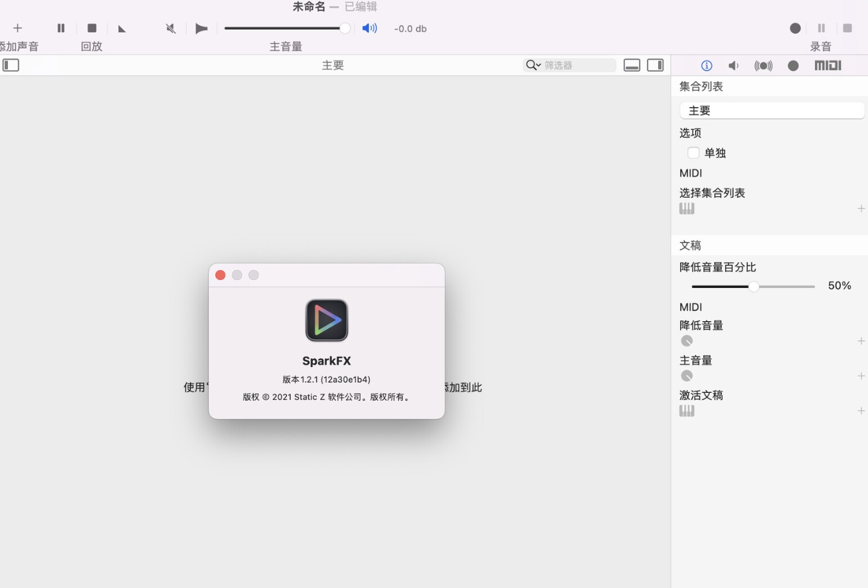Enable the 单独 checkbox
This screenshot has height=588, width=868.
click(x=693, y=153)
